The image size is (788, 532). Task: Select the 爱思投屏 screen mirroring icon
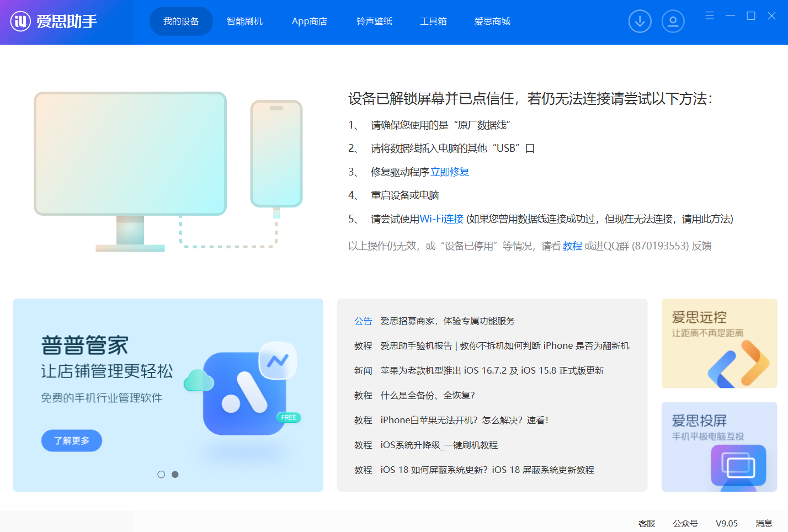(x=738, y=466)
